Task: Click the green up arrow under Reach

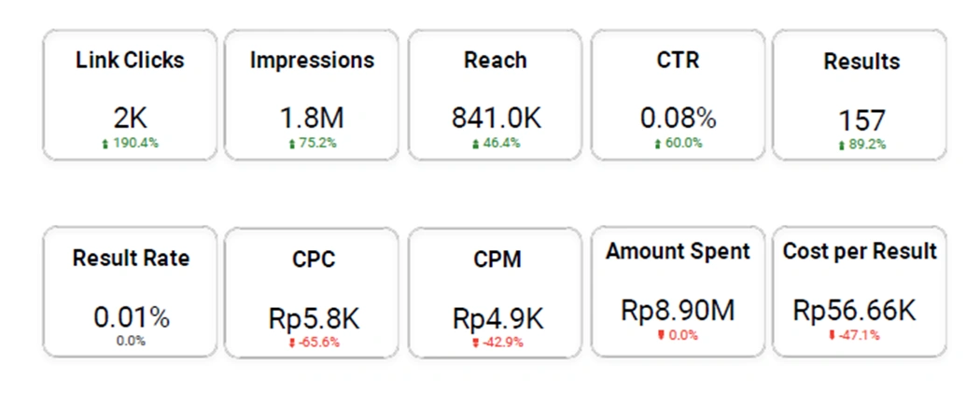Action: click(x=476, y=144)
